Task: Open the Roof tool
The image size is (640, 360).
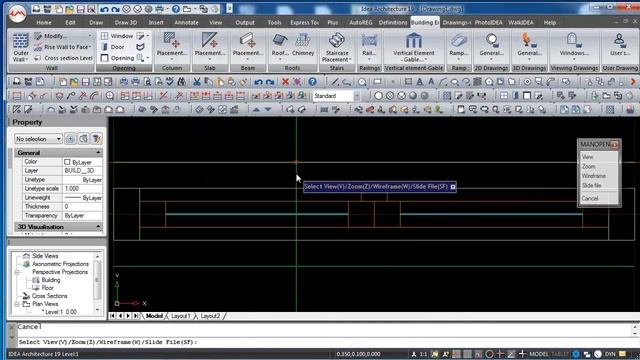Action: pyautogui.click(x=280, y=45)
